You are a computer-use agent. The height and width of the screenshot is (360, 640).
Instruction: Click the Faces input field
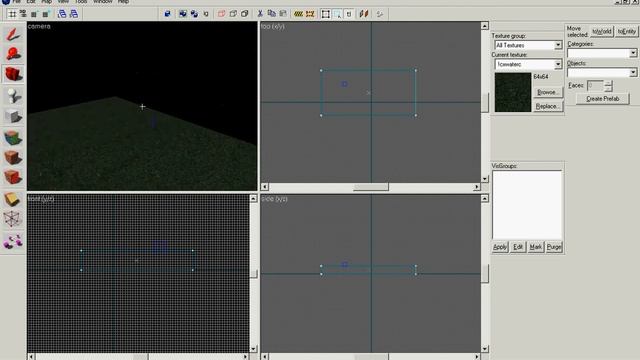[596, 85]
